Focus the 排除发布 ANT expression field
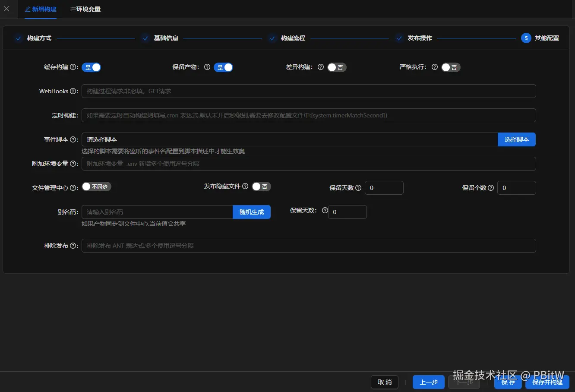The height and width of the screenshot is (392, 575). click(x=309, y=246)
